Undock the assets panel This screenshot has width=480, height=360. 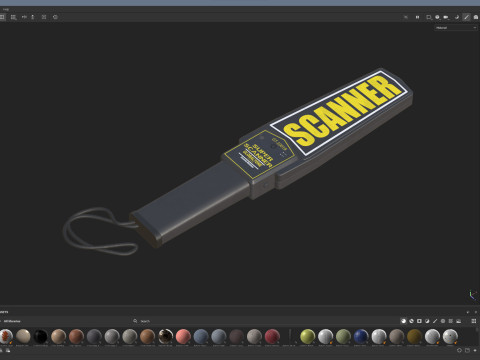(x=468, y=312)
